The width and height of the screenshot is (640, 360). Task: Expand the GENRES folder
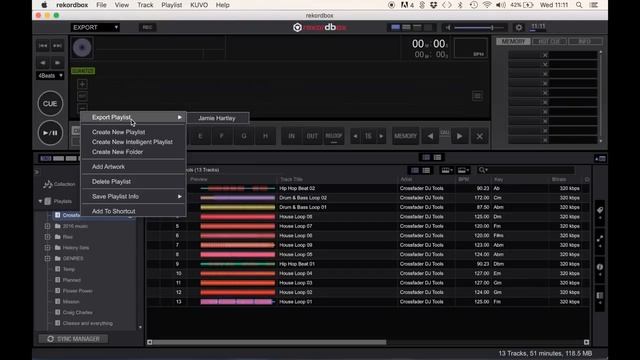click(47, 258)
